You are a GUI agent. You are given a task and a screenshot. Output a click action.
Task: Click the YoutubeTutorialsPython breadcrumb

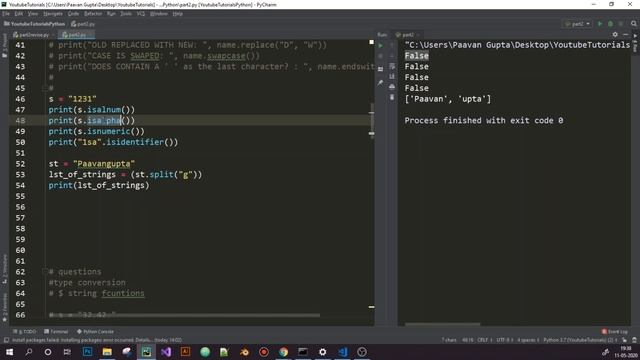pyautogui.click(x=35, y=24)
